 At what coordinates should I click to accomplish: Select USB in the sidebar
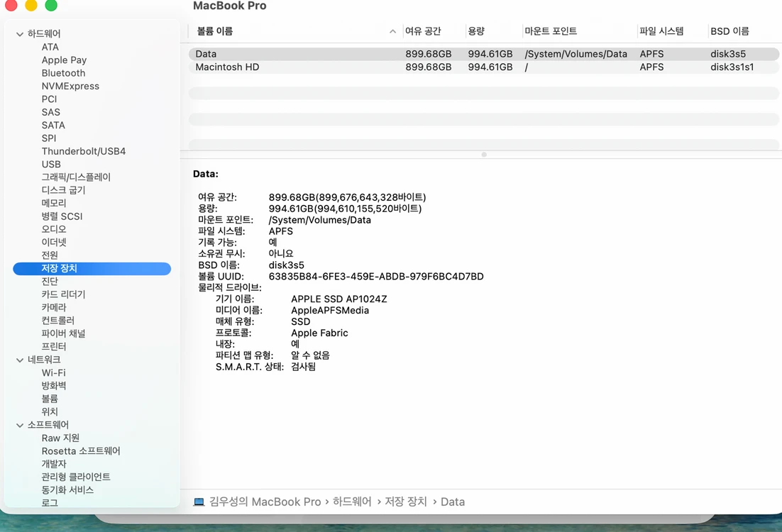pos(51,164)
